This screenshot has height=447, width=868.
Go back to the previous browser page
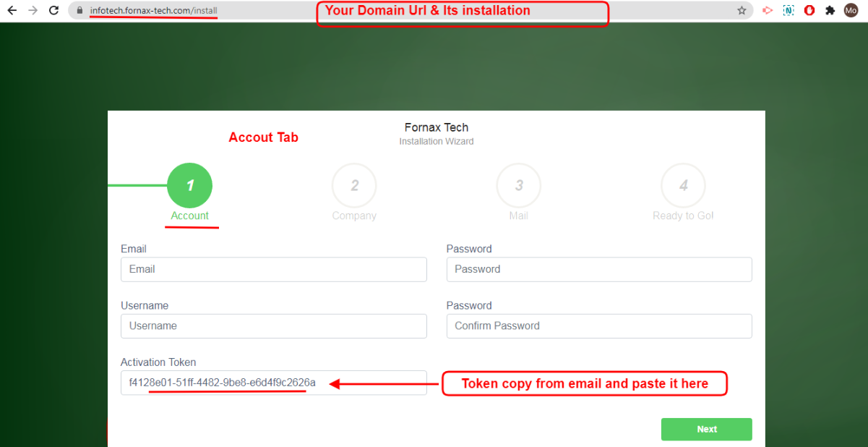coord(12,11)
